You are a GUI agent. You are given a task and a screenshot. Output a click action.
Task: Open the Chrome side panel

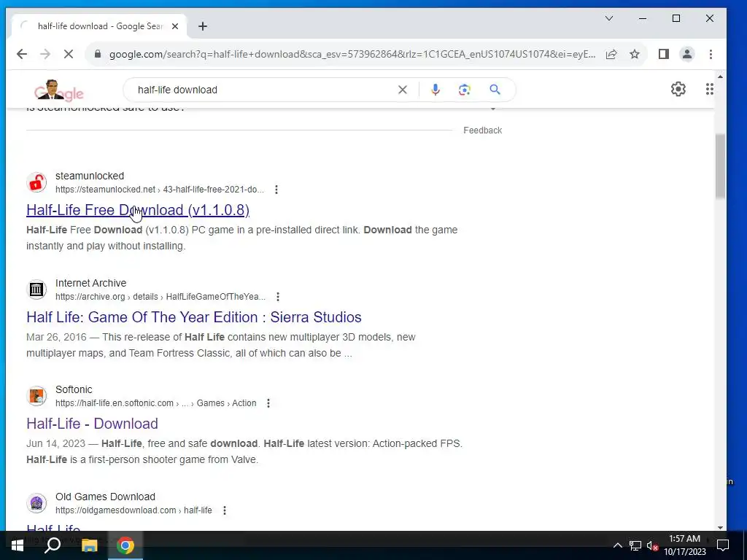[664, 54]
